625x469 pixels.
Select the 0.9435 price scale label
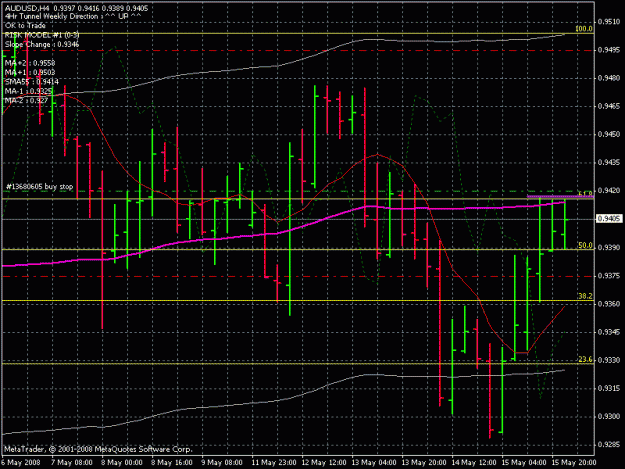coord(609,163)
